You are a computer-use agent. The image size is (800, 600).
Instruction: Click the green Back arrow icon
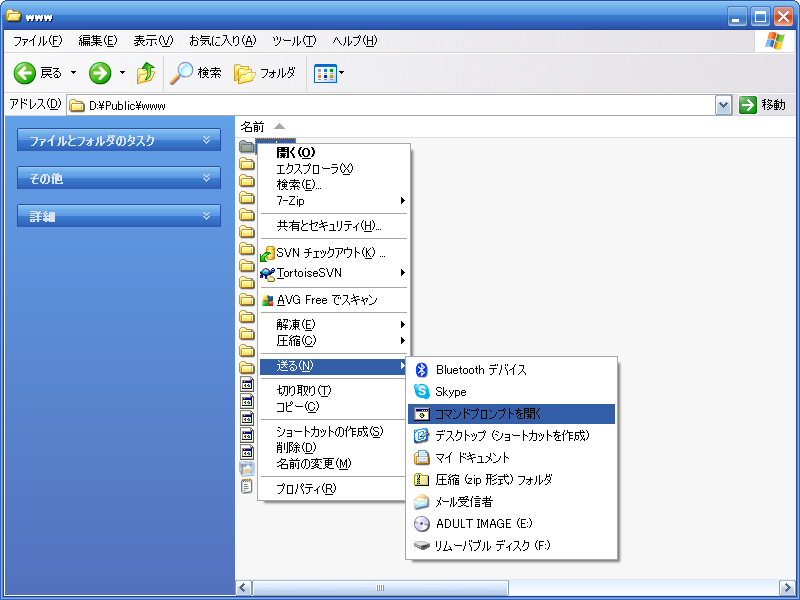point(24,73)
